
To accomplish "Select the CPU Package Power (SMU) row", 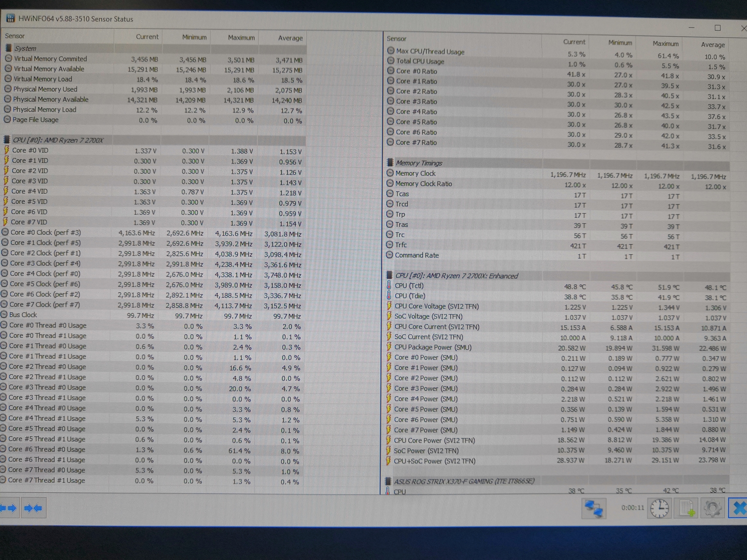I will (x=433, y=347).
